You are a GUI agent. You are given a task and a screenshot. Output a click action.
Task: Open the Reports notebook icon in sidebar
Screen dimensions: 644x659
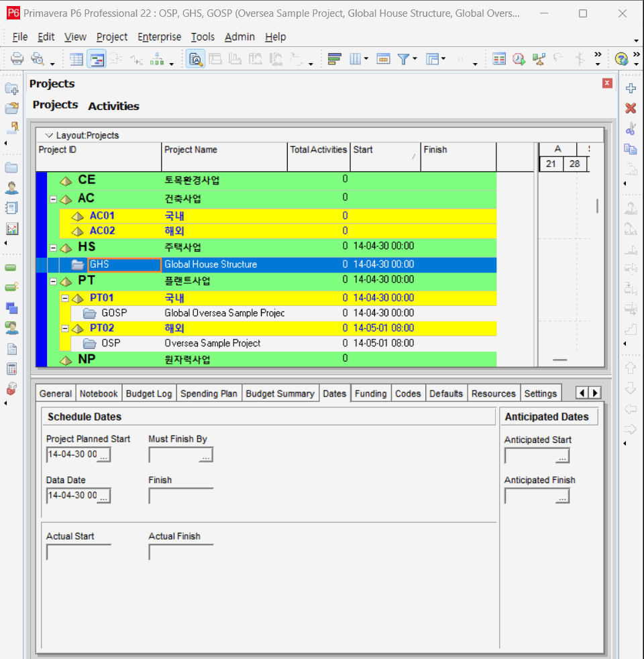(x=11, y=208)
